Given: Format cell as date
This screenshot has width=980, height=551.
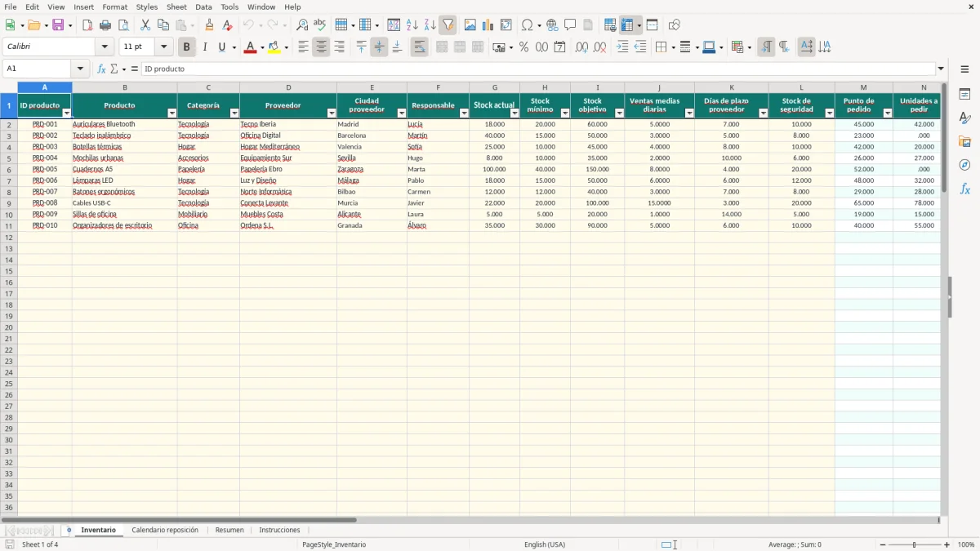Looking at the screenshot, I should pyautogui.click(x=560, y=47).
